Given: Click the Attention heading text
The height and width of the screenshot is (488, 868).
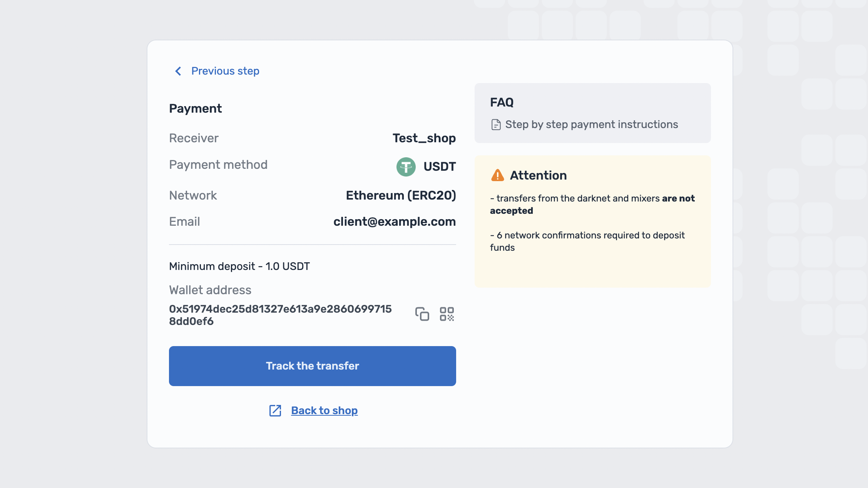Looking at the screenshot, I should point(538,175).
